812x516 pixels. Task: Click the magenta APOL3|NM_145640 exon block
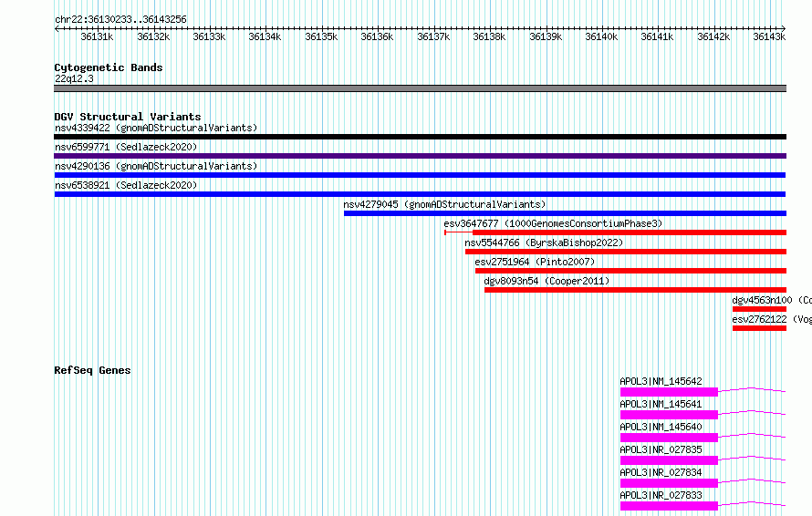point(669,438)
